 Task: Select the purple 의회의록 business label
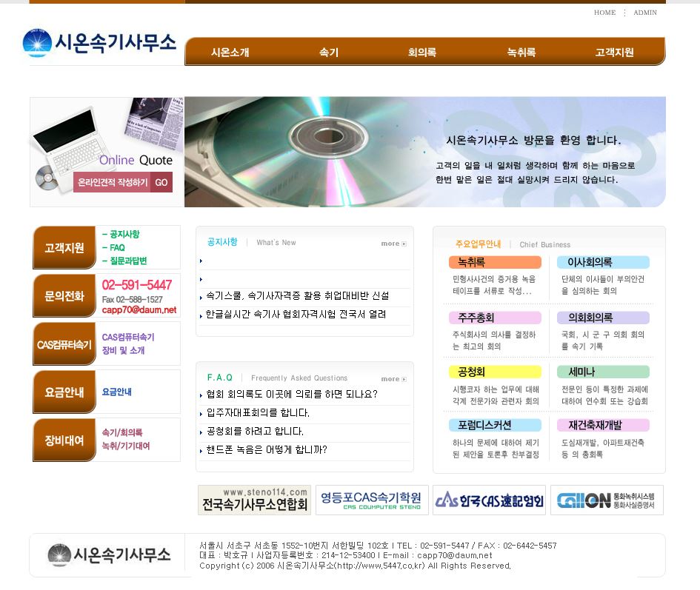[603, 318]
